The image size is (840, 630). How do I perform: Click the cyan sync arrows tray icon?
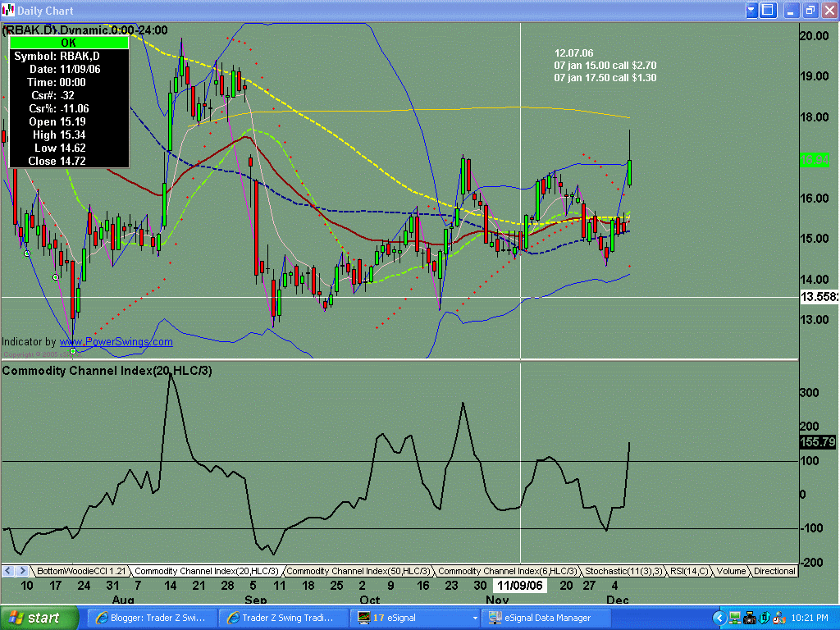point(765,619)
